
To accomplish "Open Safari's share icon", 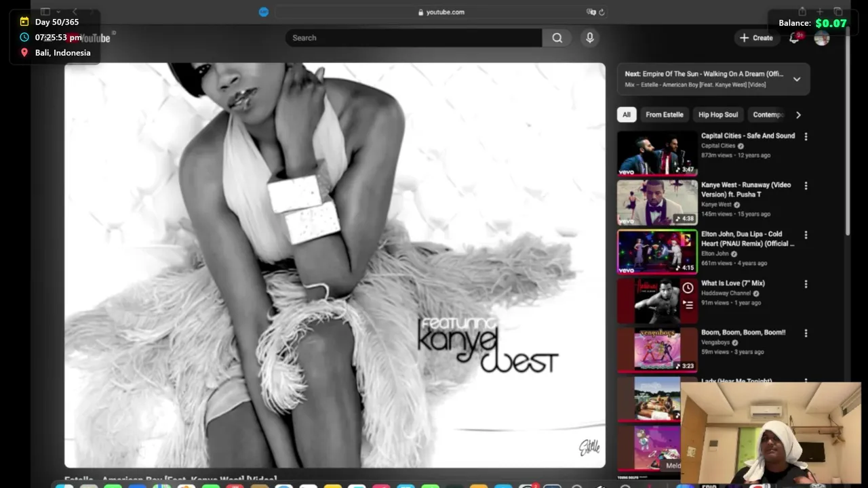I will tap(802, 12).
